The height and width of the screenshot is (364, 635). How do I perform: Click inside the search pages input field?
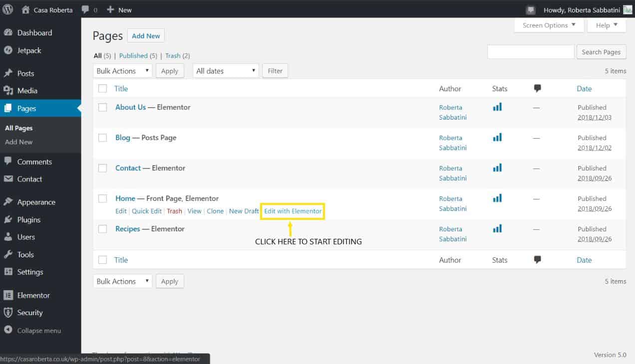(531, 51)
